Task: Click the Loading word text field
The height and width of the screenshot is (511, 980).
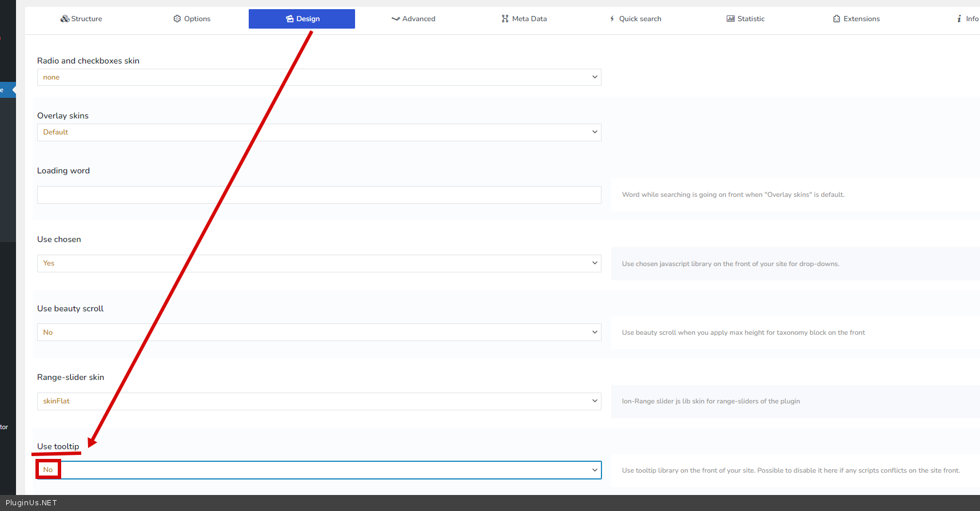Action: pyautogui.click(x=318, y=195)
